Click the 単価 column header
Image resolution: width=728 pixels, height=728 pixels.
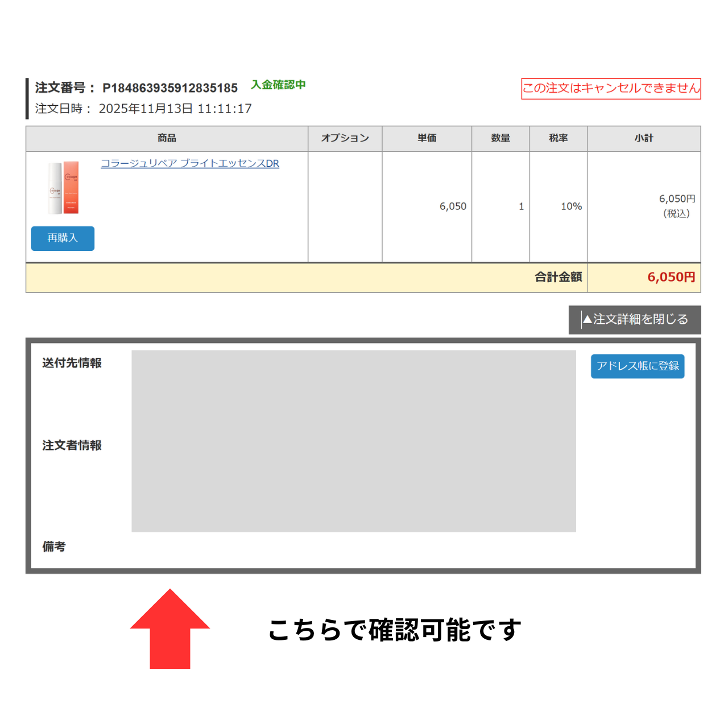click(427, 138)
